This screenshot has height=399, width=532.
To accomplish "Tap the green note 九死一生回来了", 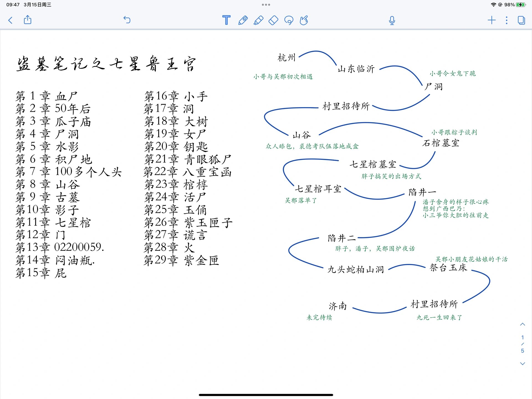I will (439, 317).
